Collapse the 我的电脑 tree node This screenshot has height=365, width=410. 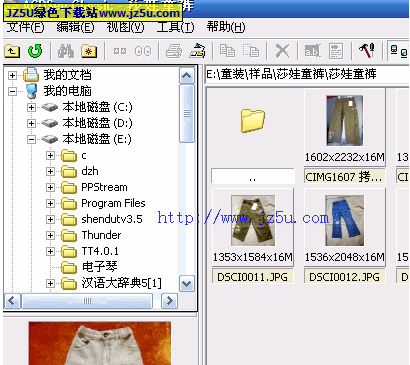click(x=12, y=91)
